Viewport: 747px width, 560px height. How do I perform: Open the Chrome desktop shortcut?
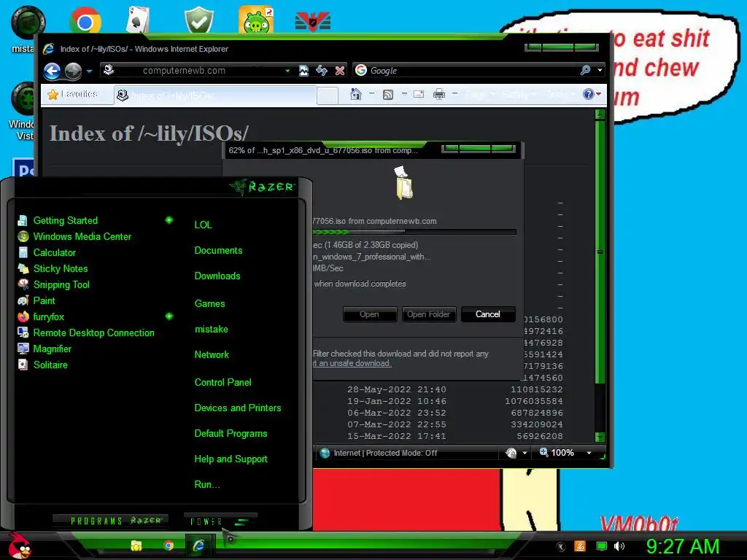point(85,22)
